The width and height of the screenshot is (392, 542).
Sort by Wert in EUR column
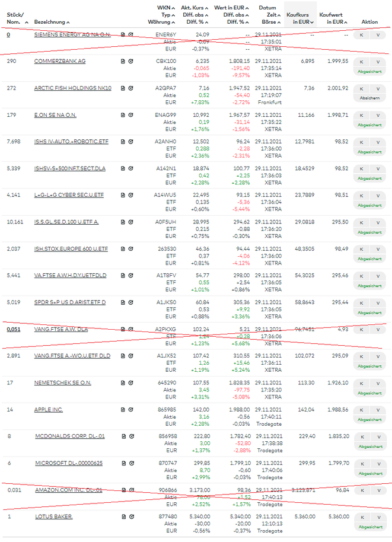tap(230, 8)
